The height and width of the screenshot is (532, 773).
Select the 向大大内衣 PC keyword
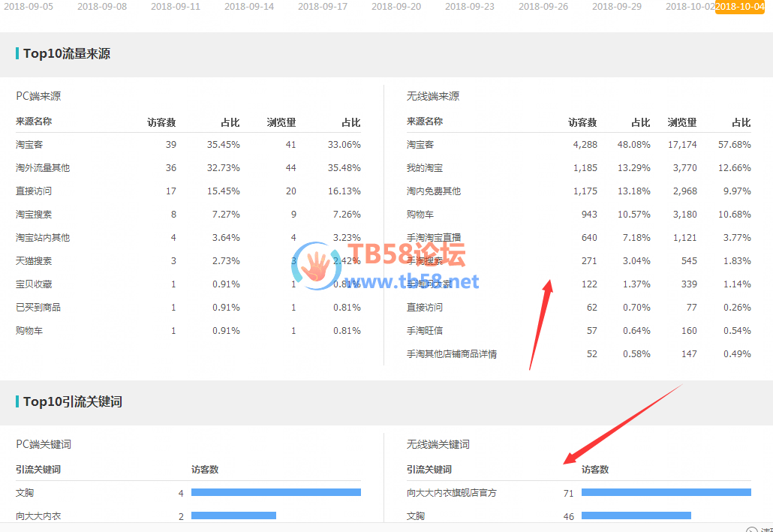[38, 516]
